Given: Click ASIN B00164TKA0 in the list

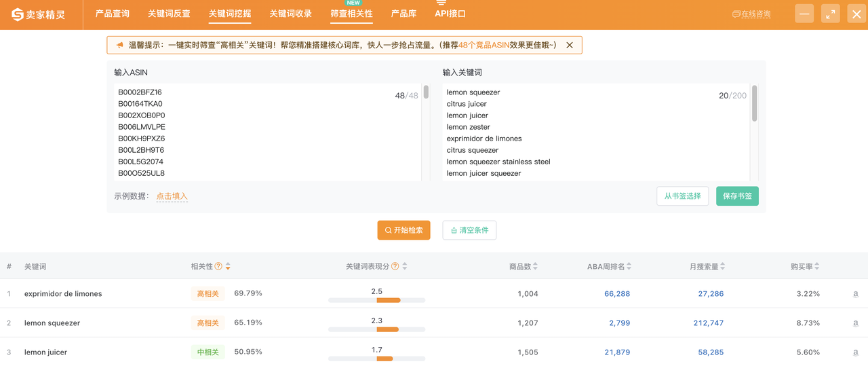Looking at the screenshot, I should tap(140, 104).
